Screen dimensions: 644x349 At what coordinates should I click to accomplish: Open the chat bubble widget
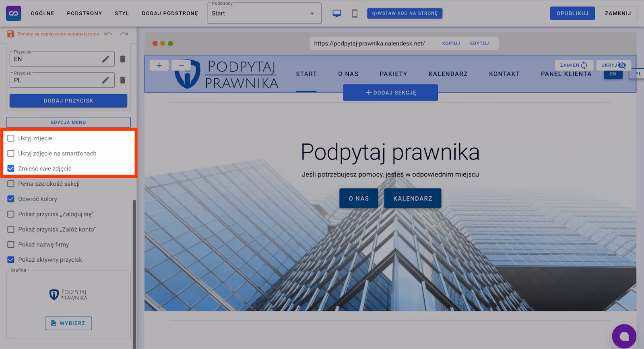(x=624, y=336)
